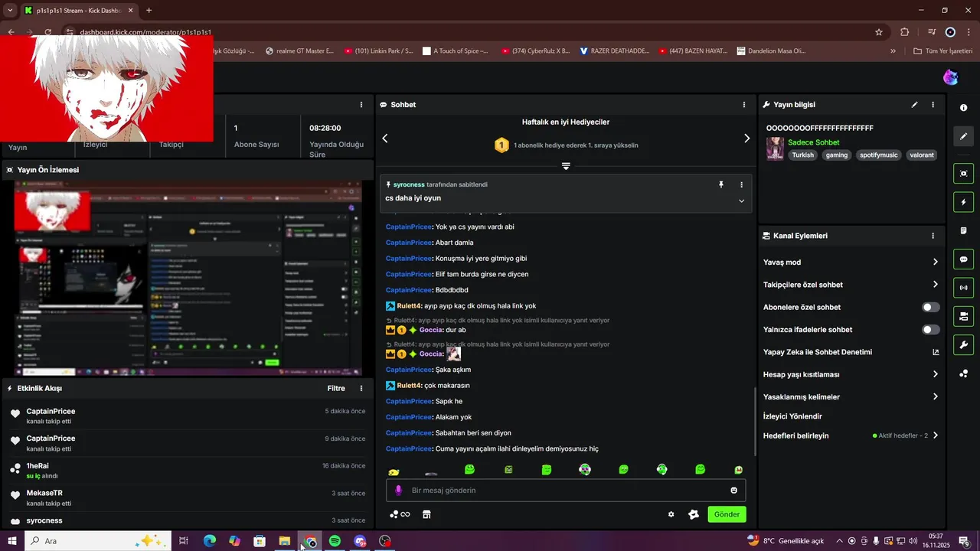The height and width of the screenshot is (551, 980).
Task: Open a new browser tab
Action: [x=149, y=11]
